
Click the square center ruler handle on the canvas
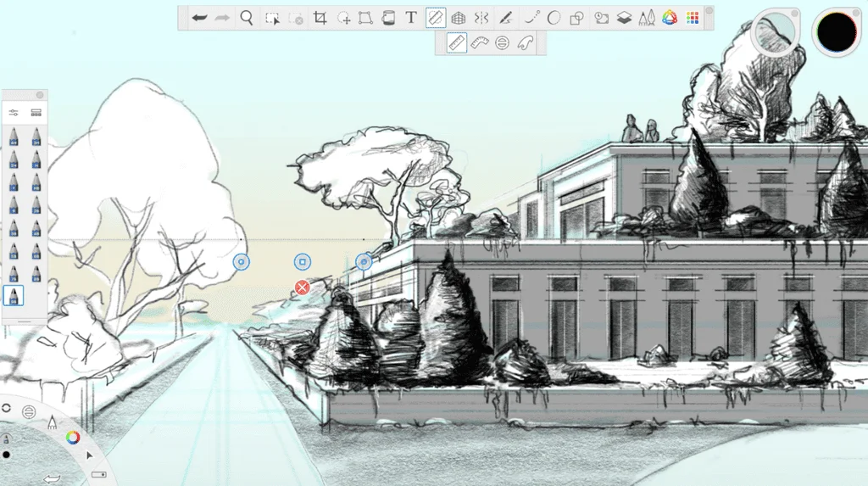click(303, 261)
